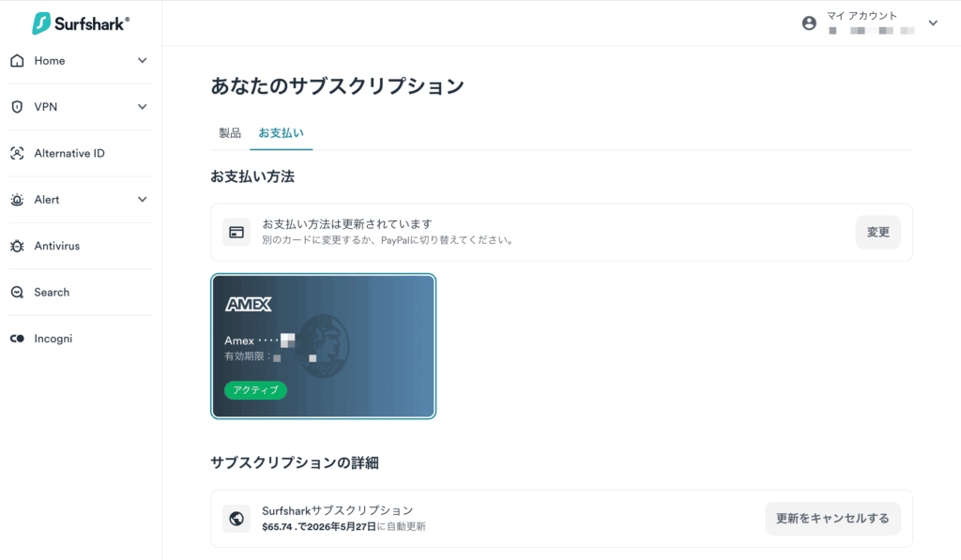Expand the VPN menu chevron
The width and height of the screenshot is (961, 560).
(143, 107)
